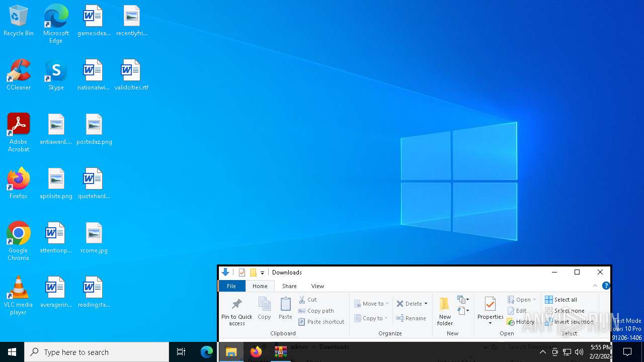644x362 pixels.
Task: Select Google Chrome desktop shortcut
Action: 19,241
